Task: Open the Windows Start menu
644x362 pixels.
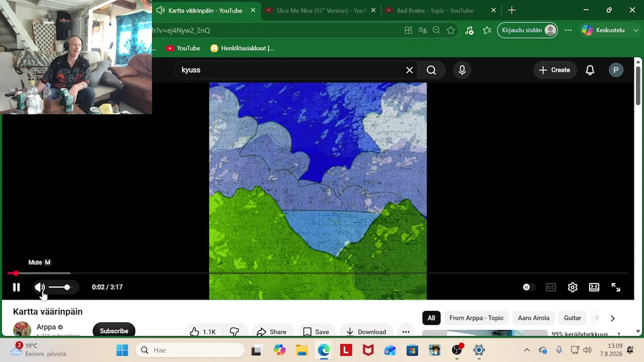Action: (122, 350)
